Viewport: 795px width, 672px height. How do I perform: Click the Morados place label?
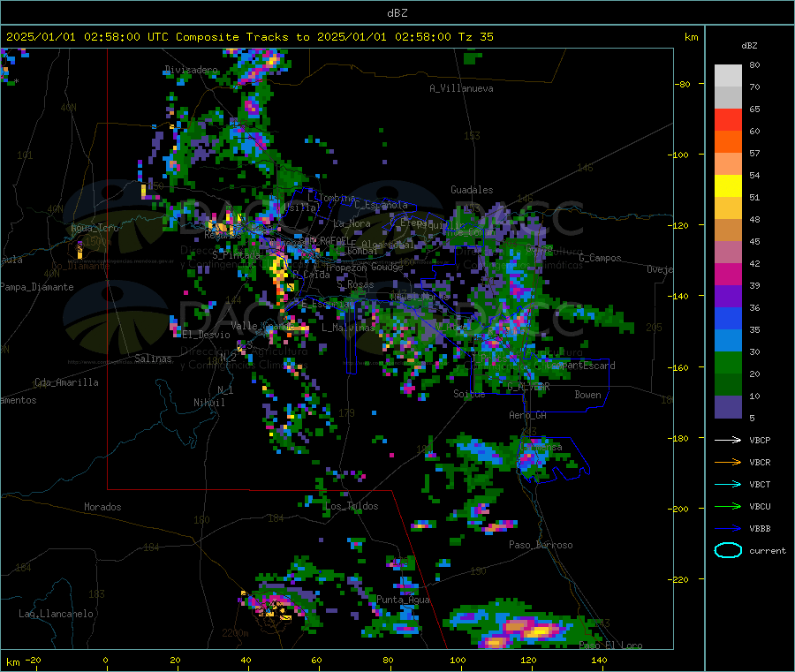(x=102, y=507)
